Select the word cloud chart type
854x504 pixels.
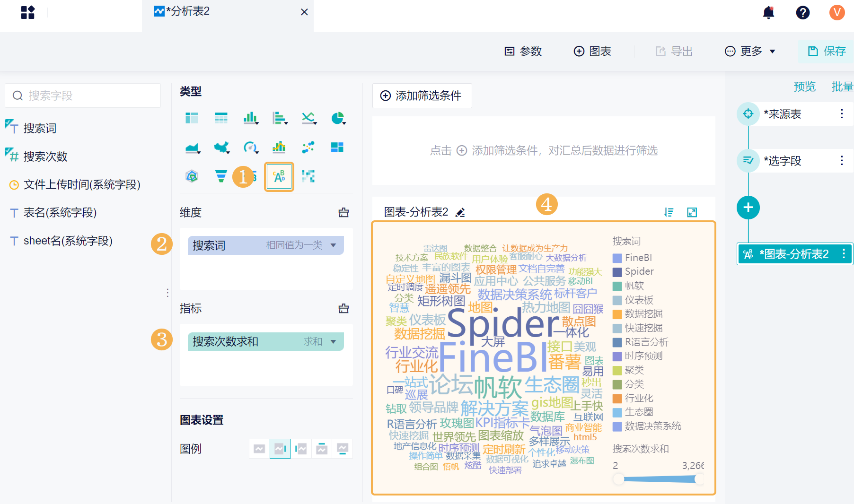click(x=279, y=176)
